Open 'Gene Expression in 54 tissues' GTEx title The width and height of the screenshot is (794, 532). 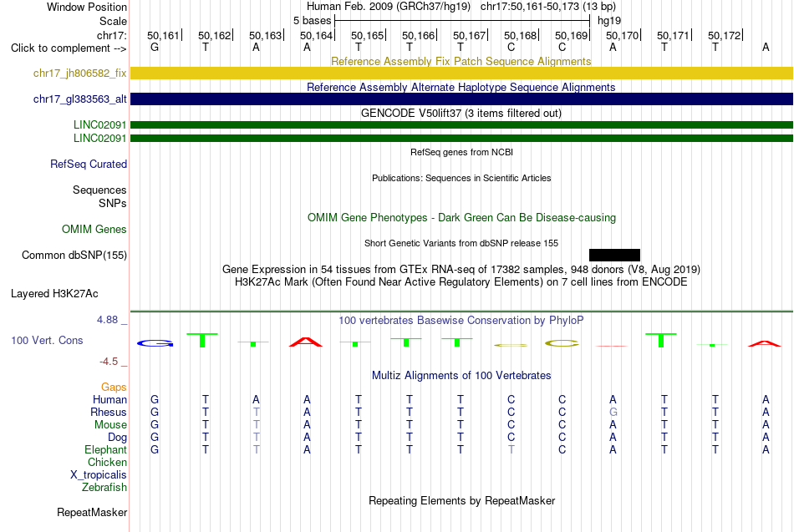[461, 269]
